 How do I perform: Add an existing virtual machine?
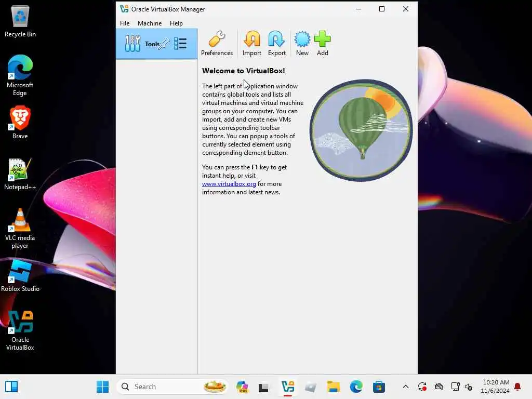(x=322, y=44)
